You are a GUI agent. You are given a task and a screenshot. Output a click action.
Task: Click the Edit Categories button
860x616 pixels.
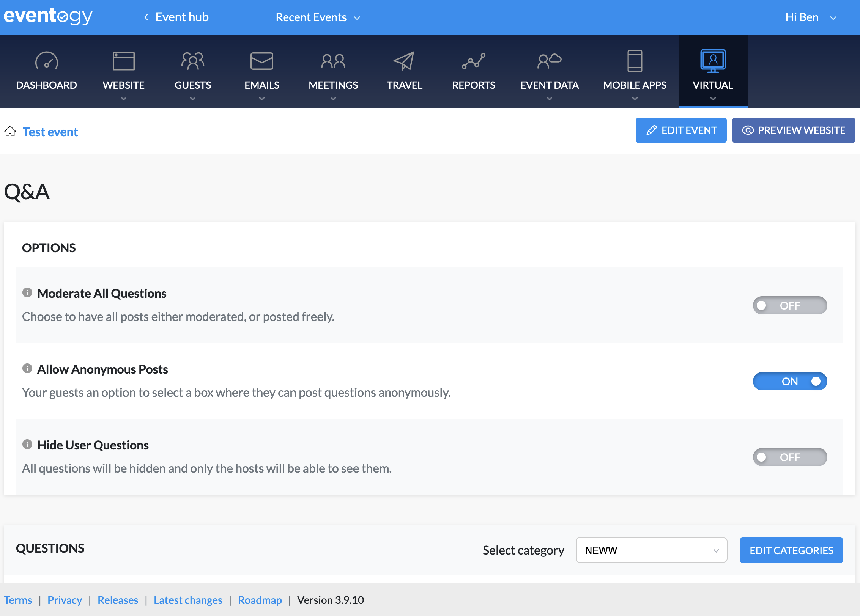click(791, 550)
